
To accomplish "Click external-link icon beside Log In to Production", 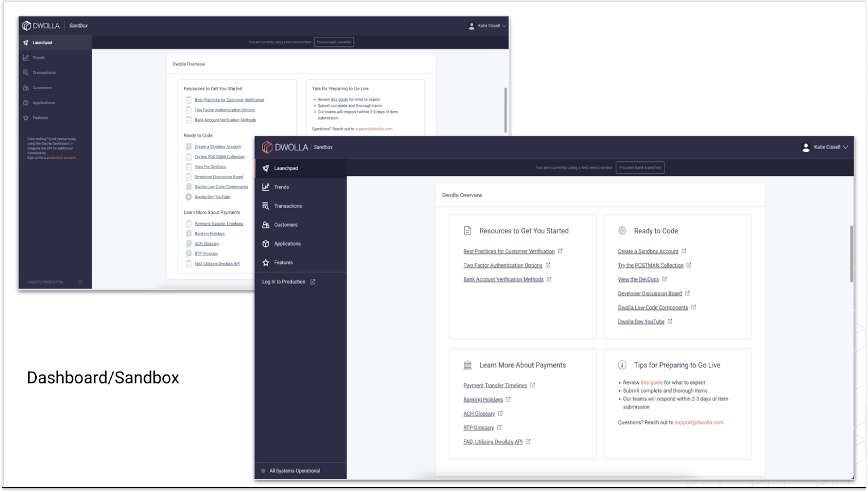I will 313,282.
